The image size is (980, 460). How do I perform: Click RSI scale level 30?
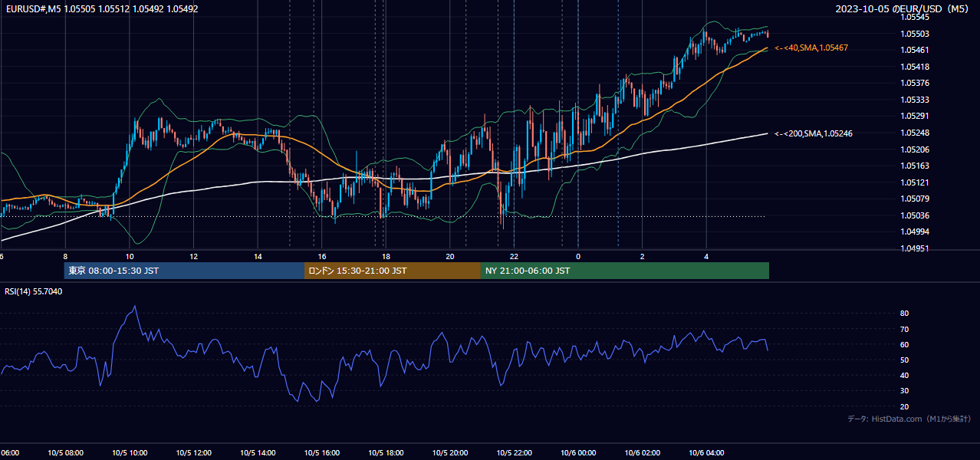click(x=904, y=391)
